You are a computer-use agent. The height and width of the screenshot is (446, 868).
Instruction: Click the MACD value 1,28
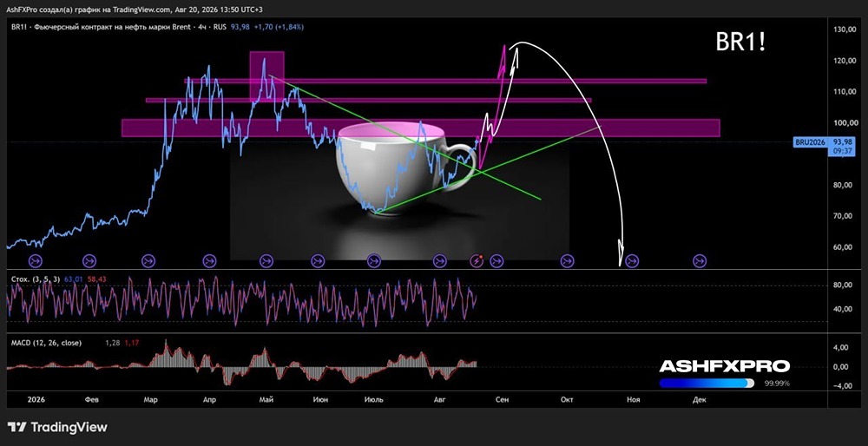click(112, 343)
